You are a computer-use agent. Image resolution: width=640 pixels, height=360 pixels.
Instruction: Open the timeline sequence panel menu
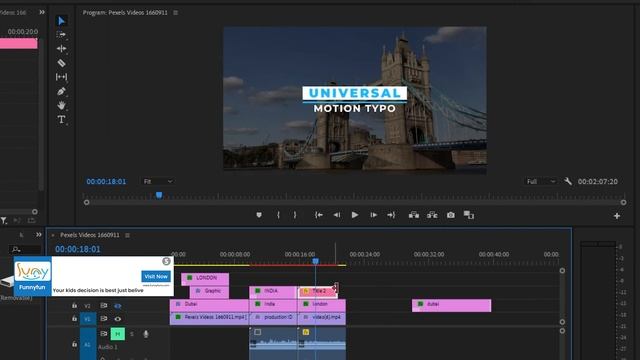[127, 235]
